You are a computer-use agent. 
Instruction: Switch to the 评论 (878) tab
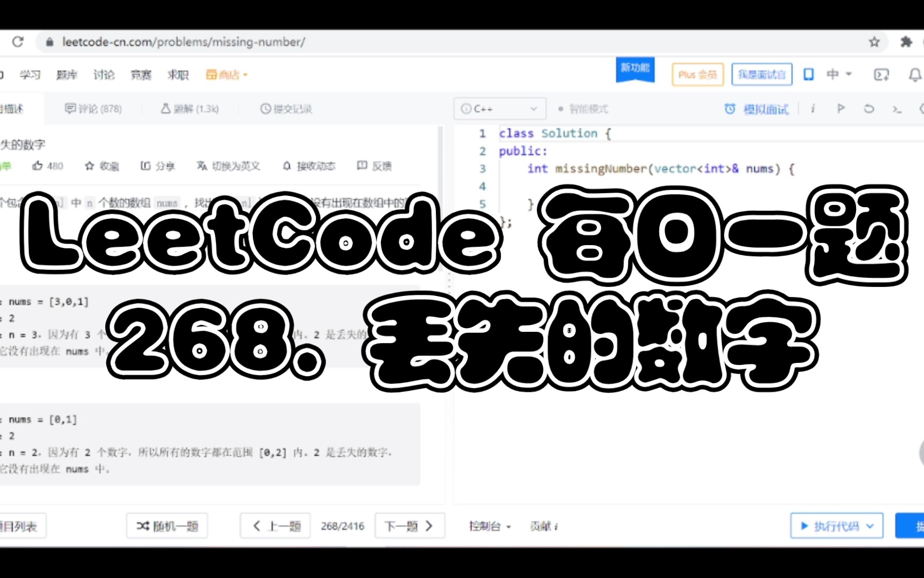point(94,109)
